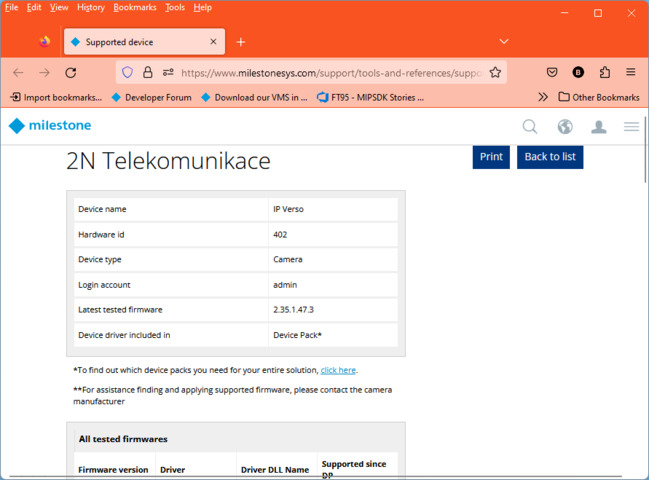Click the Print button
The image size is (649, 480).
[491, 157]
